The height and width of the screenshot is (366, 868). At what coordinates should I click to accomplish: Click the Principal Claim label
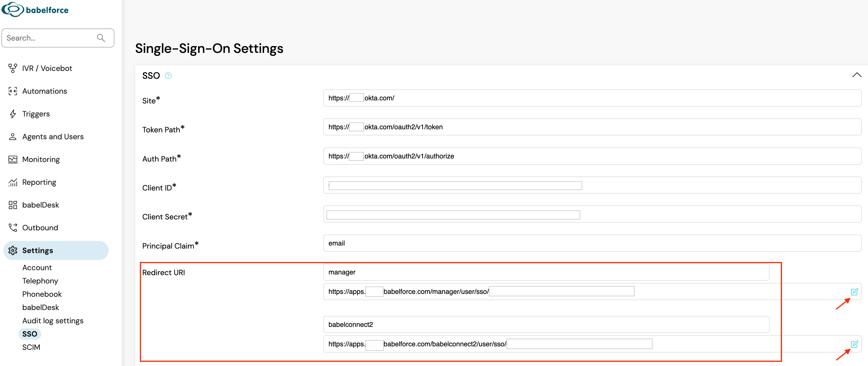click(170, 245)
